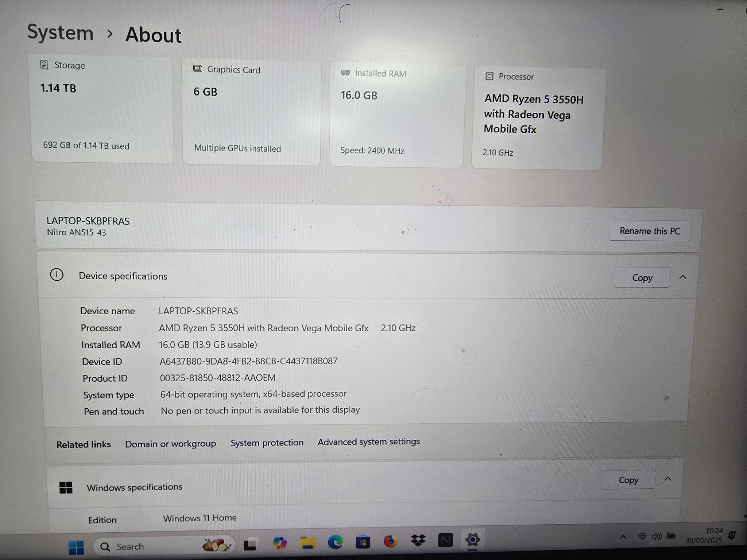Click '16.0 GB (13.9 GB usable)' text
747x560 pixels.
pos(208,345)
